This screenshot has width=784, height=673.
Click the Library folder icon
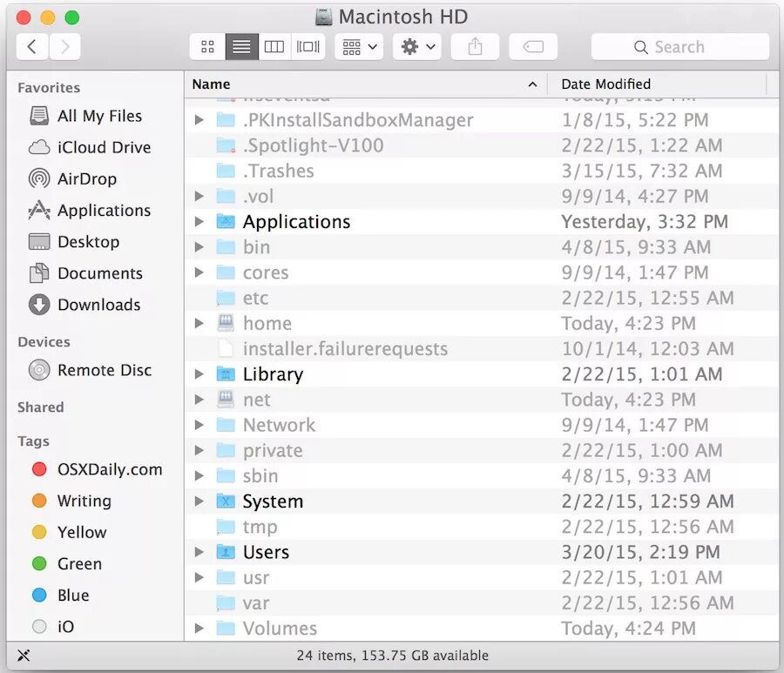(226, 374)
